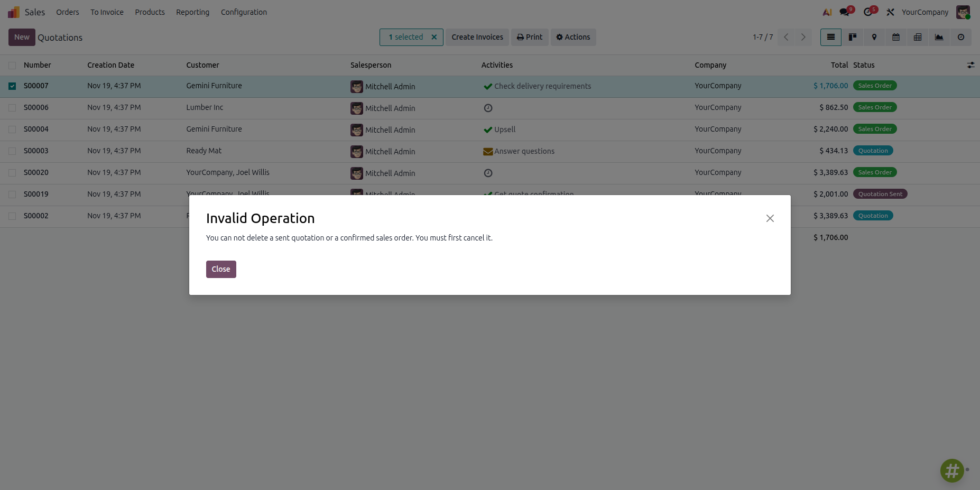Open the activity view clock icon
This screenshot has height=490, width=980.
961,37
